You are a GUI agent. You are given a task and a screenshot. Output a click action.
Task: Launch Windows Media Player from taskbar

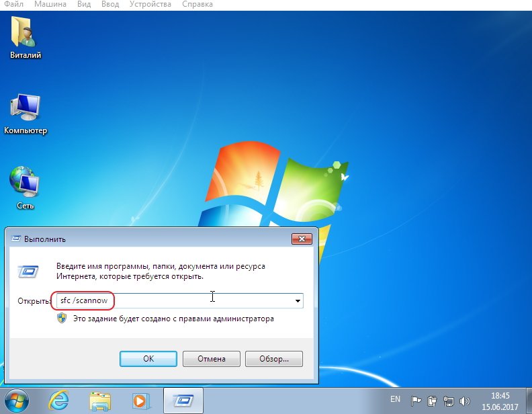click(140, 400)
